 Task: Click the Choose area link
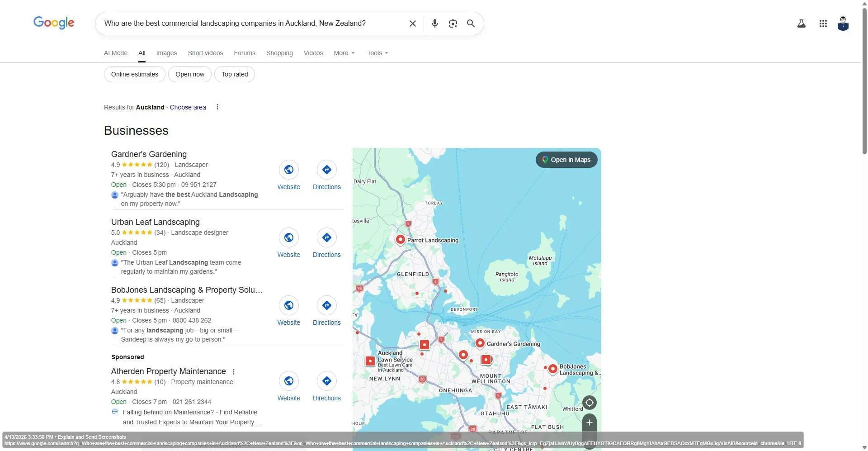188,107
